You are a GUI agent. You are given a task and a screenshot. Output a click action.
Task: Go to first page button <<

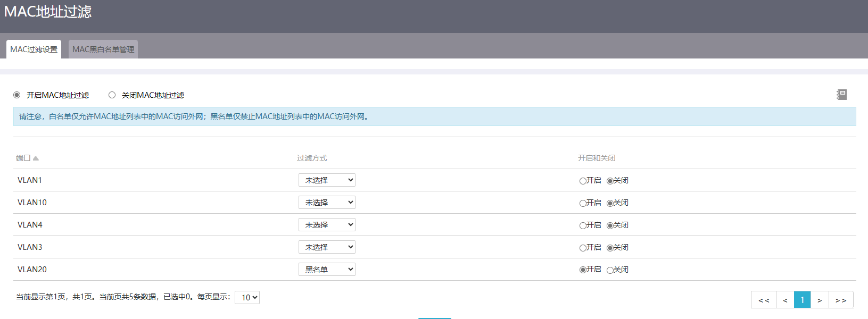tap(764, 300)
